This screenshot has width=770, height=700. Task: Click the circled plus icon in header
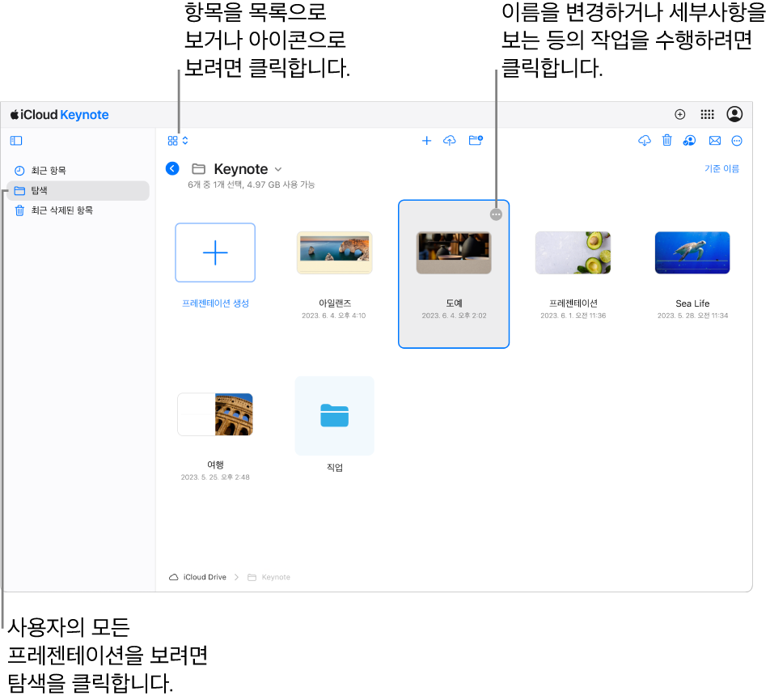click(x=679, y=114)
